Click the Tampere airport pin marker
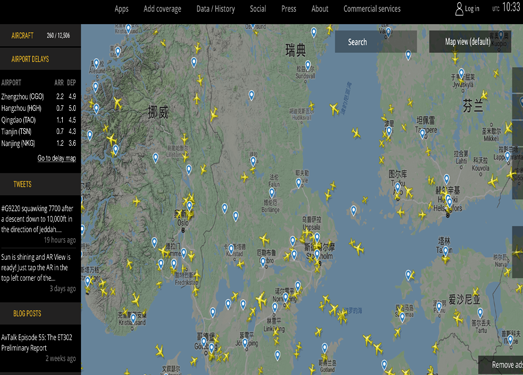The height and width of the screenshot is (375, 523). (x=422, y=134)
